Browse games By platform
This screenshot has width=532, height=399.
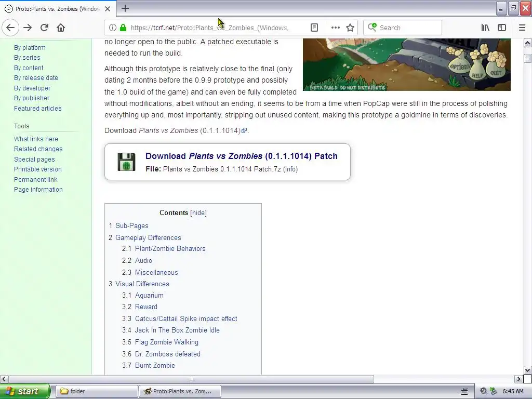30,48
